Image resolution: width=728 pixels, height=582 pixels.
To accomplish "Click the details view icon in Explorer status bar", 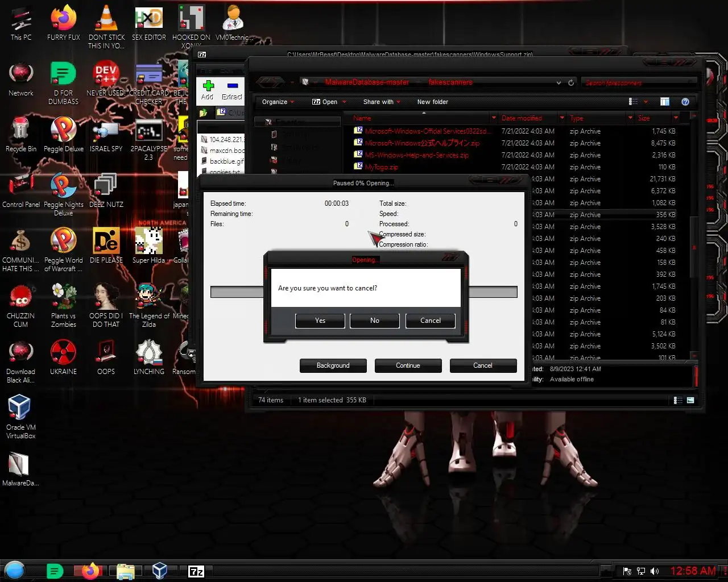I will click(x=678, y=400).
